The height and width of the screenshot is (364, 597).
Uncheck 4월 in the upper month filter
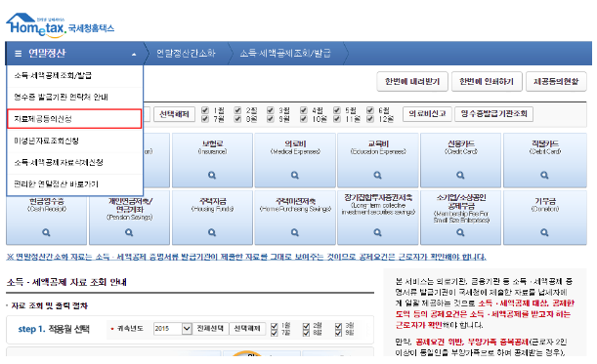coord(304,110)
